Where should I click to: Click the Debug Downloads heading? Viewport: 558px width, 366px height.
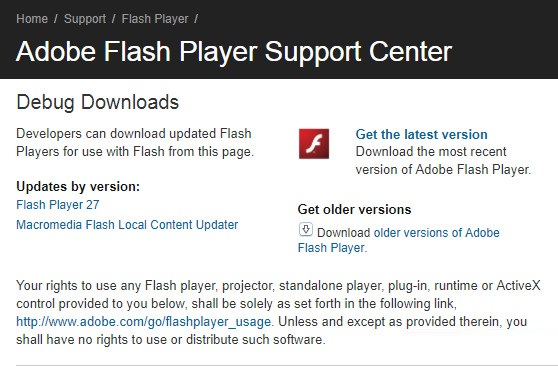pos(98,102)
